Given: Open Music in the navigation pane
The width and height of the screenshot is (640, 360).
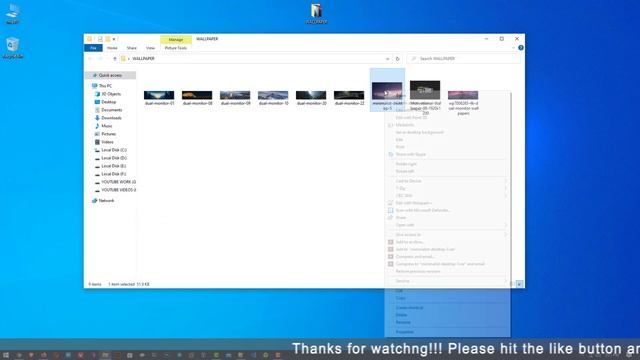Looking at the screenshot, I should point(107,126).
